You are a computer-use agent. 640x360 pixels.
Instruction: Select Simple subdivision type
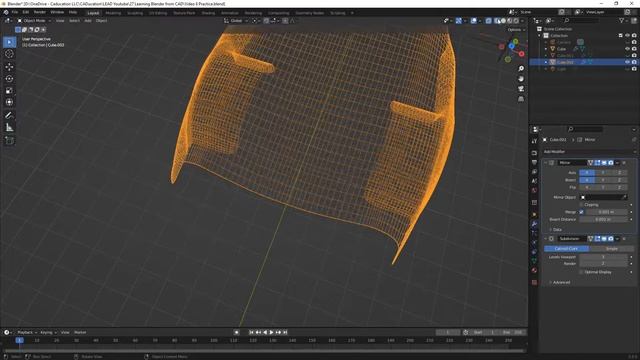coord(611,249)
